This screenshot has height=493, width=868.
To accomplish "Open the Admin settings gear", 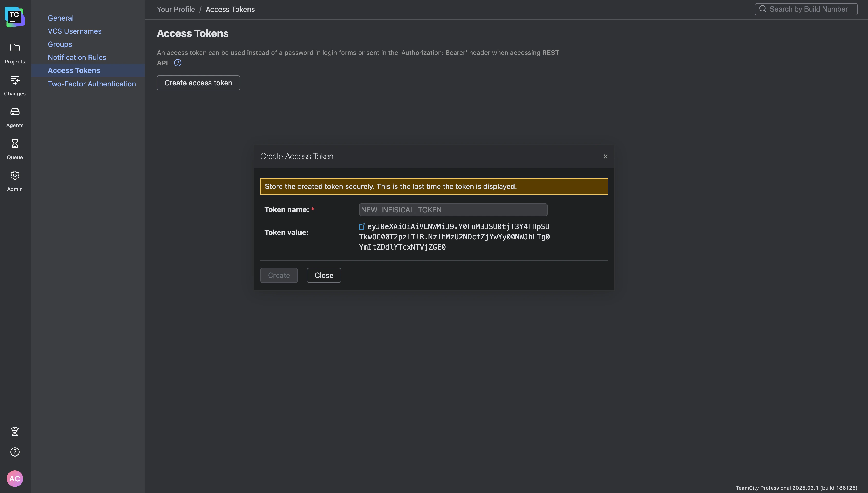I will tap(15, 181).
